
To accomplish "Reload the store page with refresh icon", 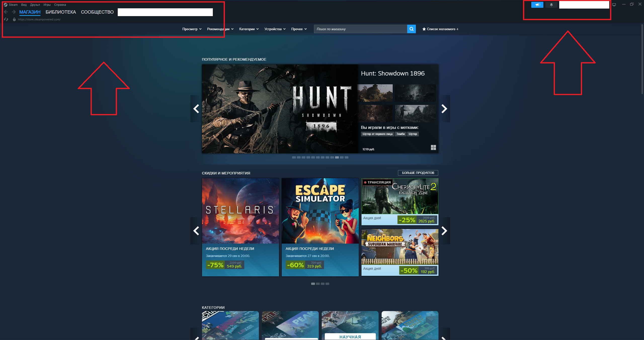I will coord(6,19).
